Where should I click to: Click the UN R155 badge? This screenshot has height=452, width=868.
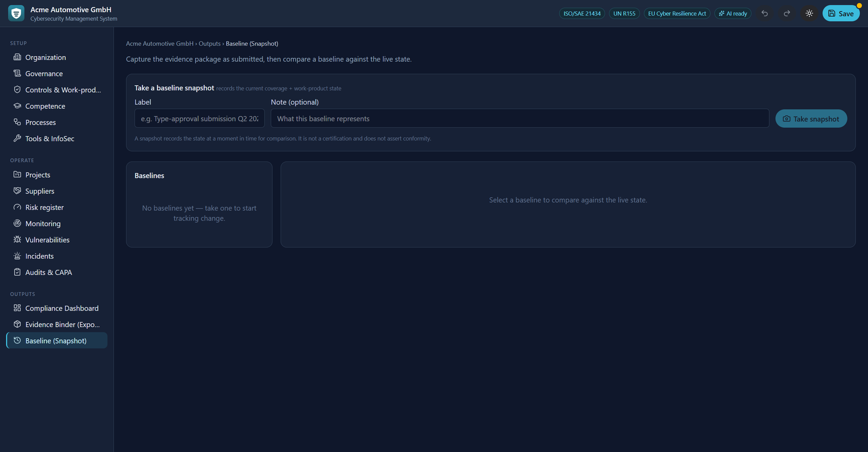624,14
